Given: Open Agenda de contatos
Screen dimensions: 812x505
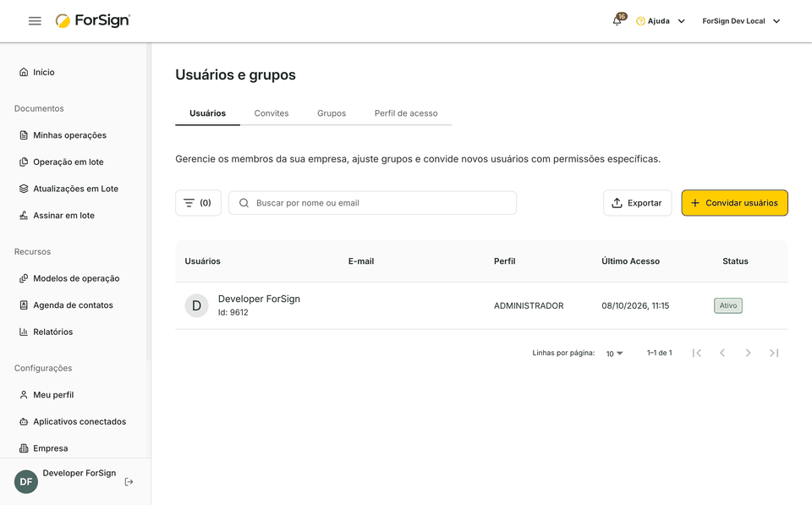Looking at the screenshot, I should coord(66,305).
